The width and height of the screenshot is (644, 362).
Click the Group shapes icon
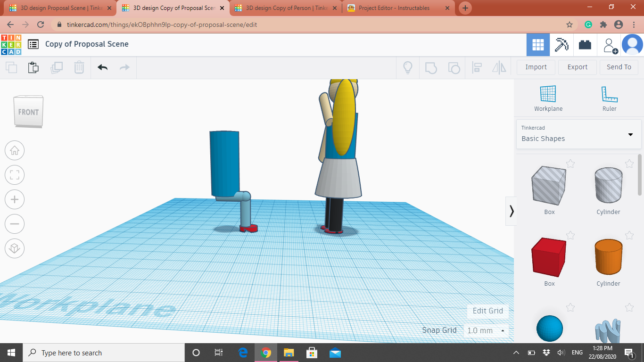click(431, 68)
